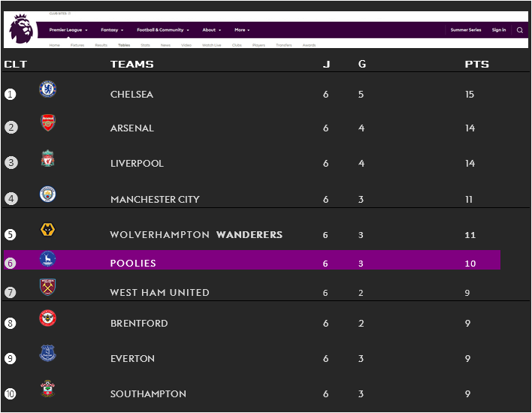Click the MANCHESTER CITY team name
532x413 pixels.
tap(155, 200)
